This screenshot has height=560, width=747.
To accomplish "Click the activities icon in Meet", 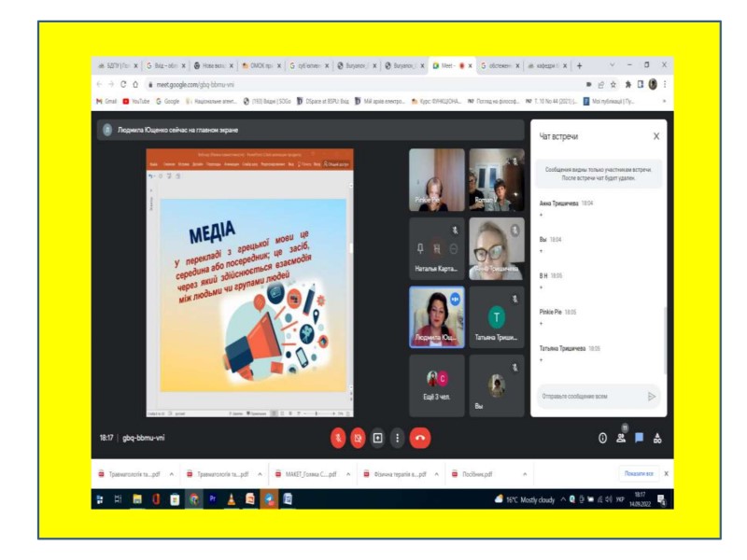I will point(657,438).
